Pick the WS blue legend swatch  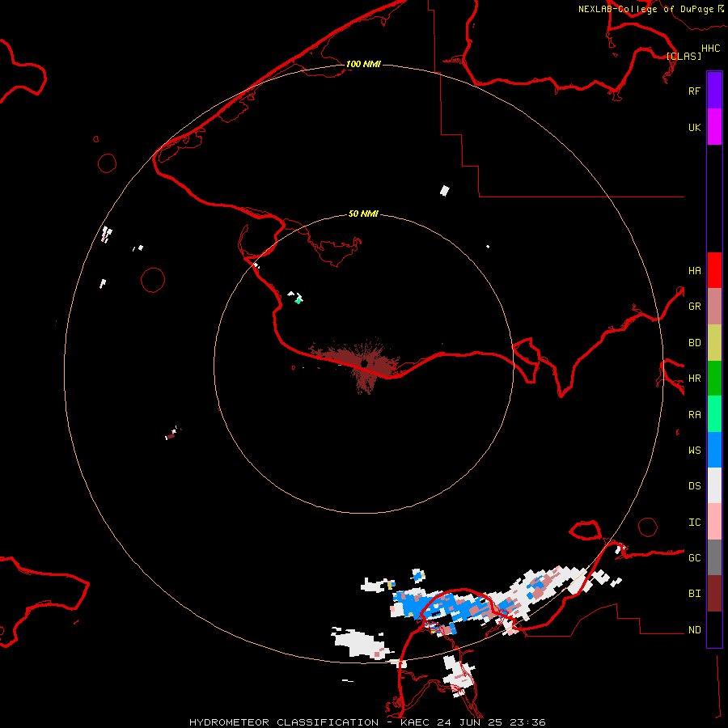tap(714, 450)
